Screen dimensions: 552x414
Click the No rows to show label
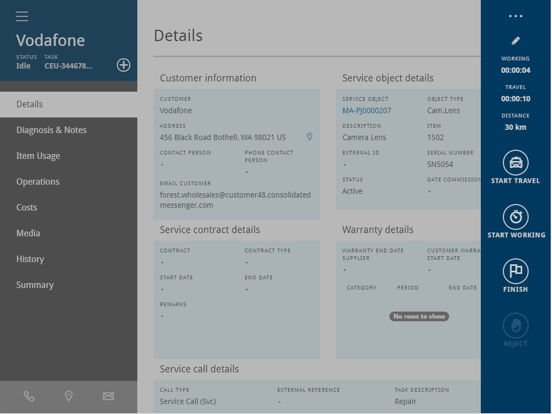(419, 316)
